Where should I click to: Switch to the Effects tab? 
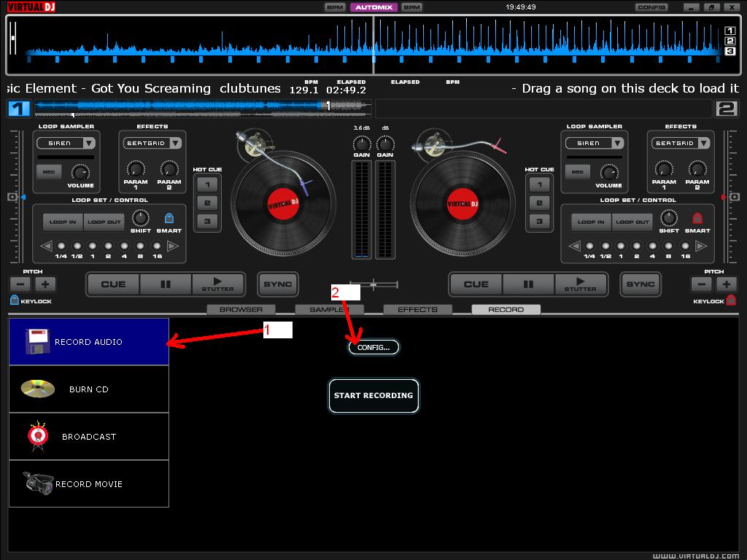417,309
